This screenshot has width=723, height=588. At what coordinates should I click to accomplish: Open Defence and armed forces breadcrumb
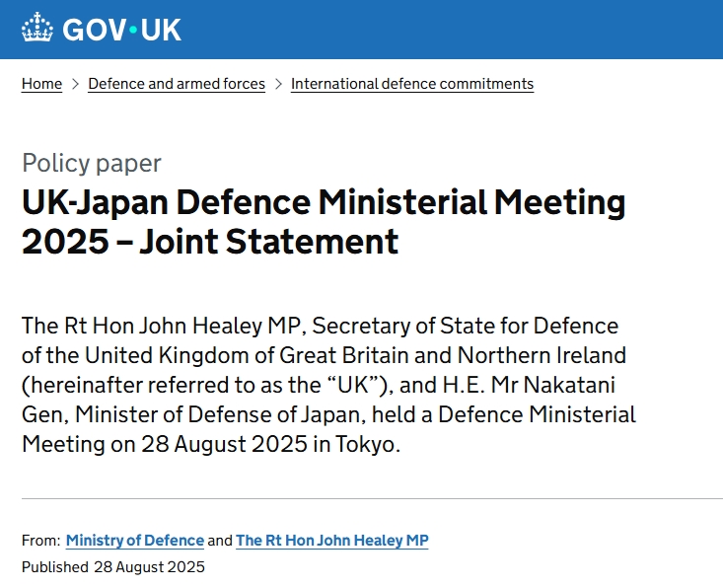point(177,84)
